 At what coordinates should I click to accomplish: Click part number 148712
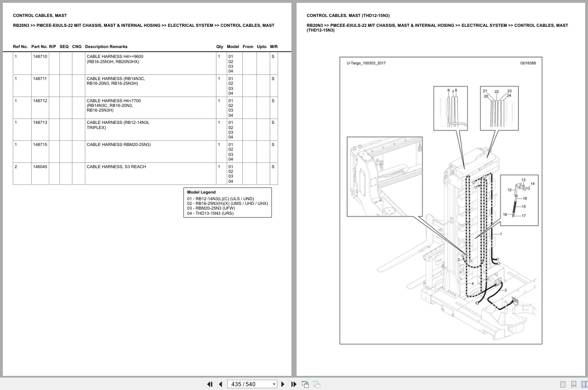[40, 101]
